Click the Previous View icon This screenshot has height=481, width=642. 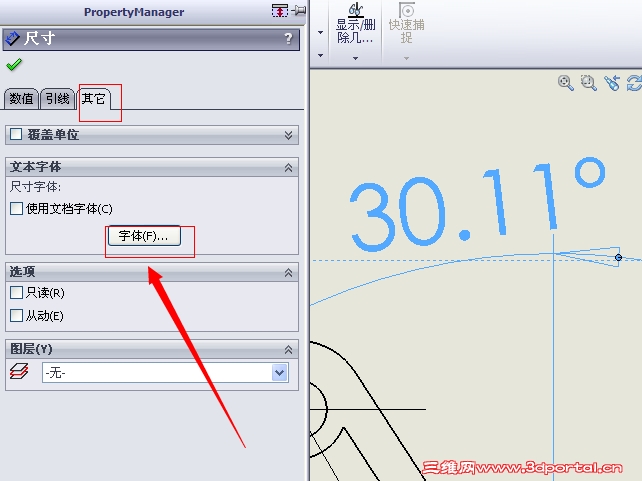tap(612, 83)
